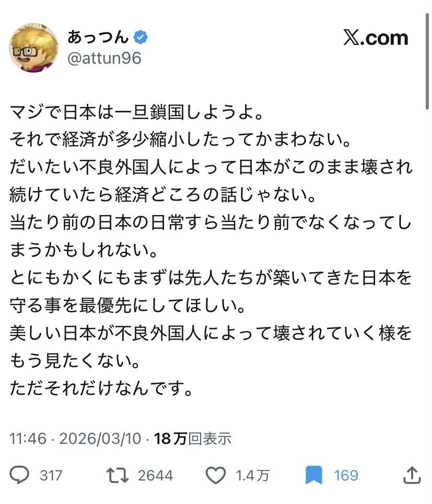Click the @attun96 handle

(104, 58)
